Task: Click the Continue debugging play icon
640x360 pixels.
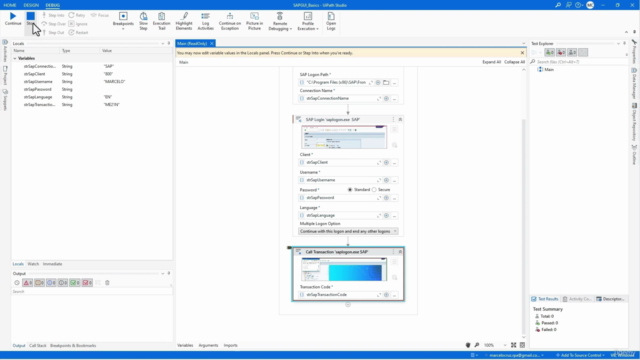Action: click(x=13, y=16)
